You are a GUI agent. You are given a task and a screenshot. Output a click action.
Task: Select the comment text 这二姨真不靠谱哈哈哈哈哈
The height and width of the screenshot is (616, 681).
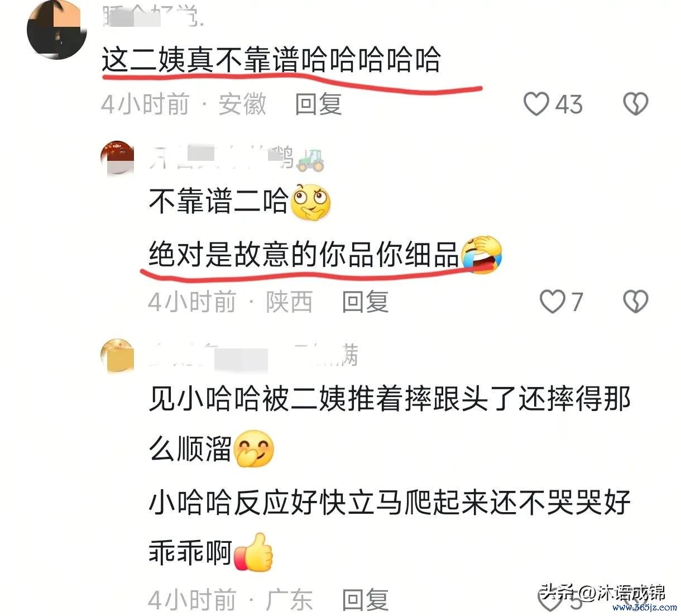pos(271,60)
